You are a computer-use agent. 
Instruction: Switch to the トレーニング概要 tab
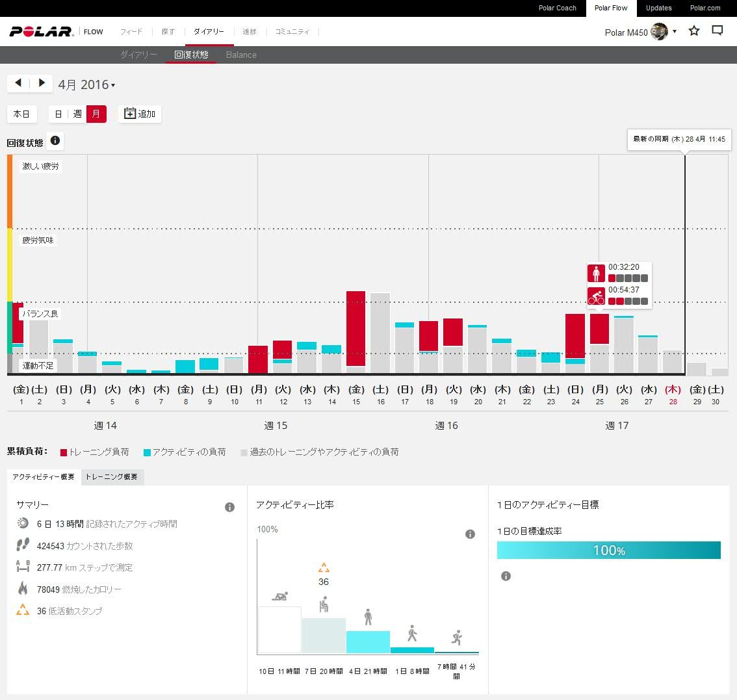coord(112,477)
